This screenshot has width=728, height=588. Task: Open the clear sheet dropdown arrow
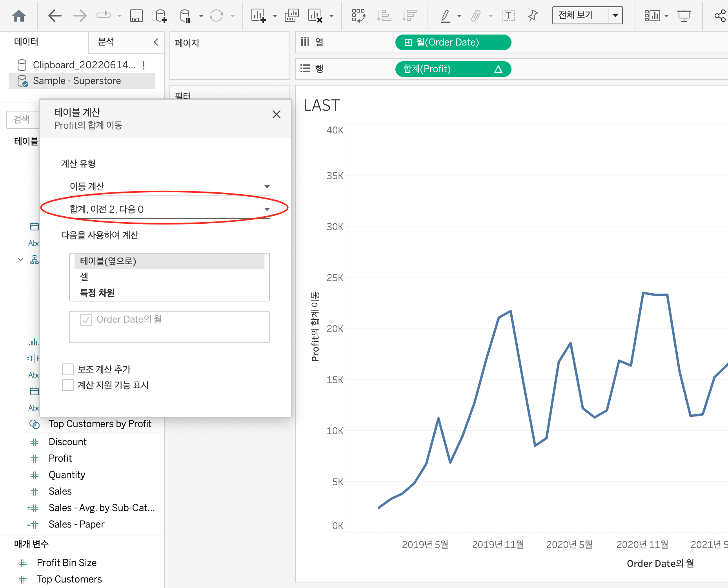331,16
